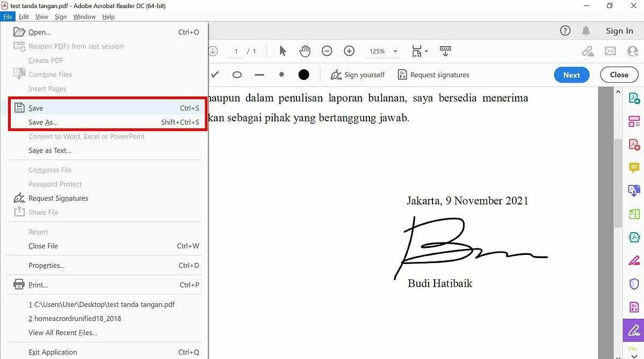Toggle the line annotation tool
This screenshot has height=359, width=644.
(x=259, y=75)
